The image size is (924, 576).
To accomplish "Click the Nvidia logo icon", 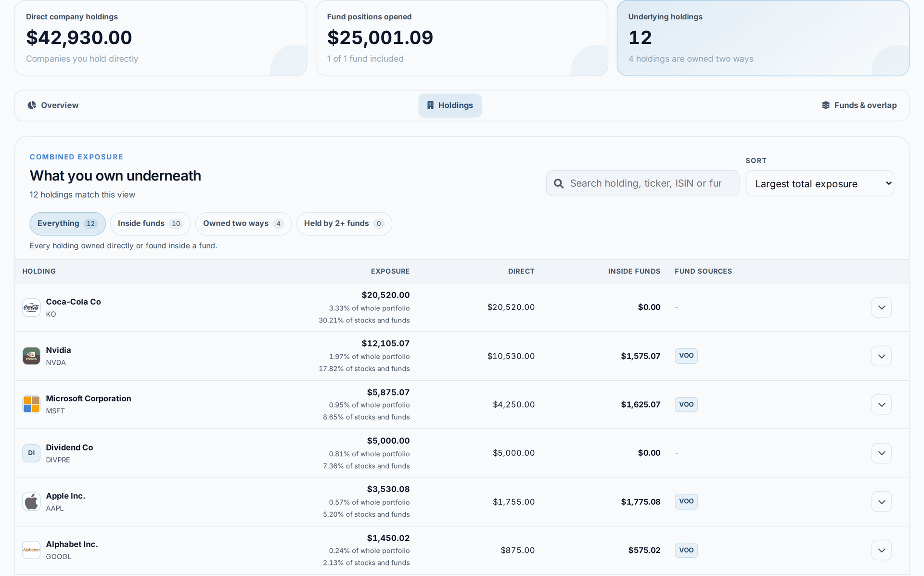I will point(31,356).
